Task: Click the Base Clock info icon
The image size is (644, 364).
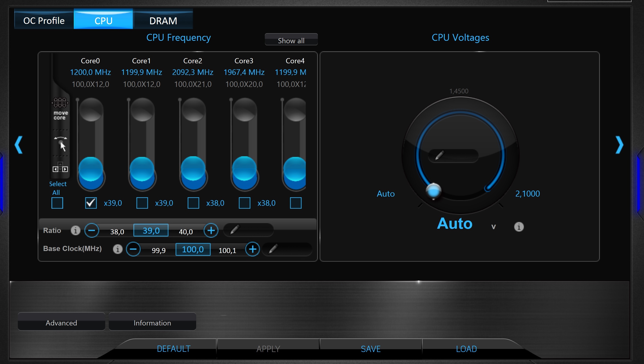Action: coord(117,249)
